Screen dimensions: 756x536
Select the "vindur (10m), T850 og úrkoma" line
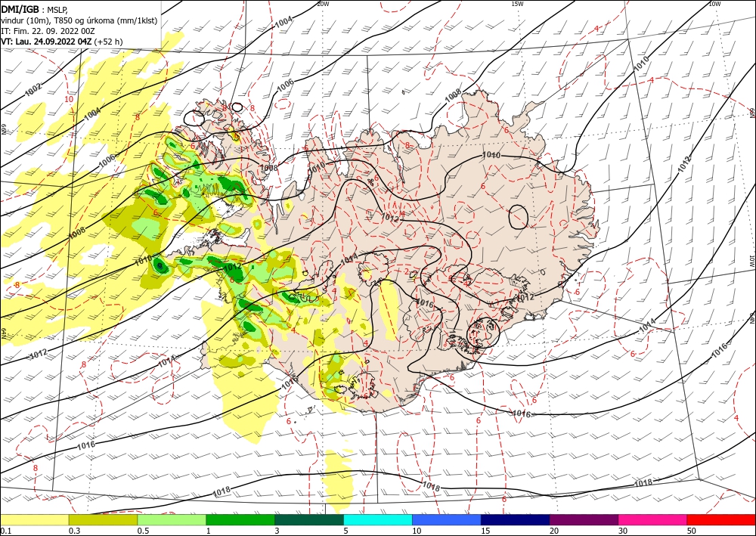pos(79,20)
